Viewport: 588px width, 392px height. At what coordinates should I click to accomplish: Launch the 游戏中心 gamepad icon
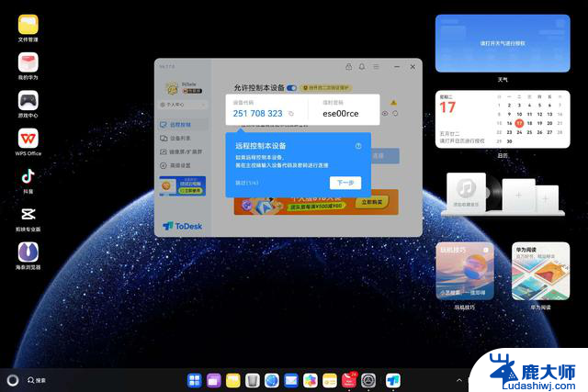tap(28, 100)
